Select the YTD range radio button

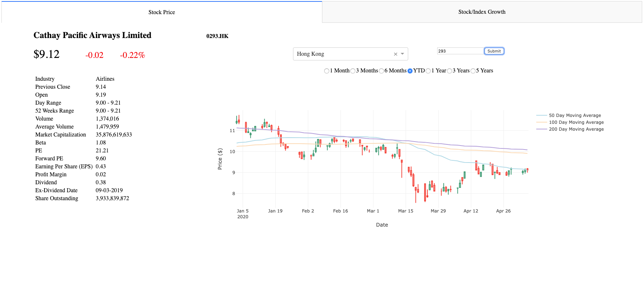click(x=410, y=71)
